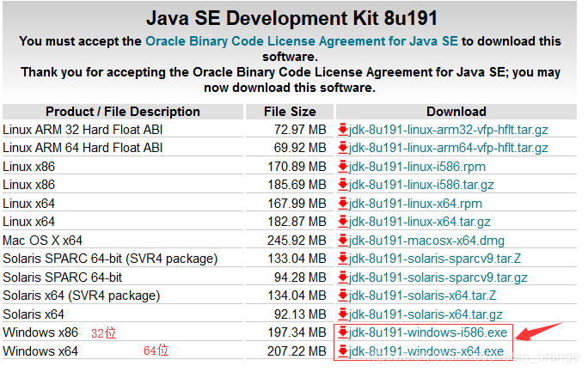Click the 92.13 MB file size cell
This screenshot has height=372, width=588.
[x=300, y=314]
